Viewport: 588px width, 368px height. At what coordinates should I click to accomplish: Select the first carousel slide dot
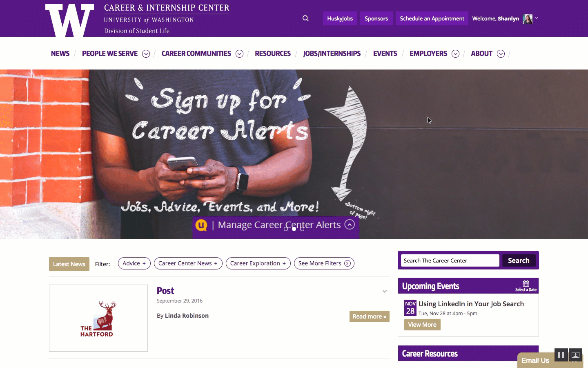point(286,229)
